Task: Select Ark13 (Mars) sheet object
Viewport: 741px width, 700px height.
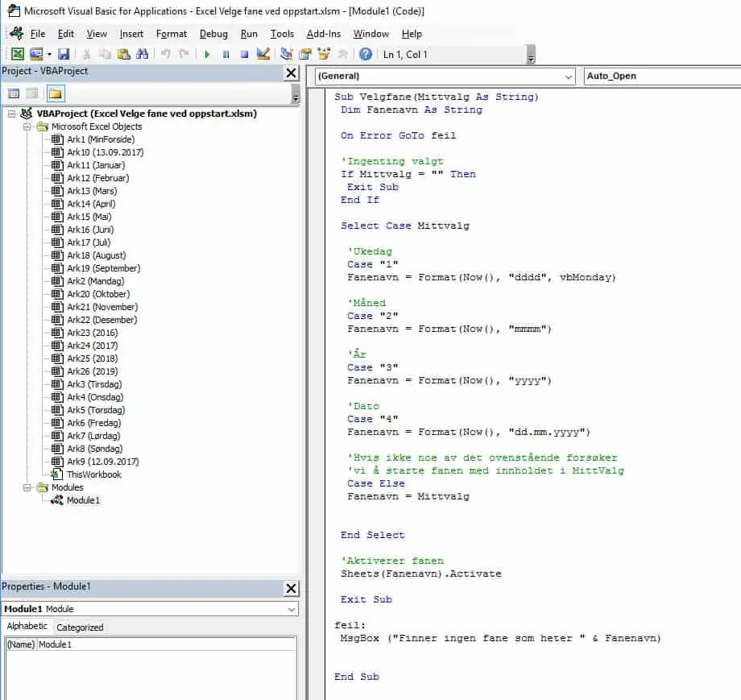Action: point(92,191)
